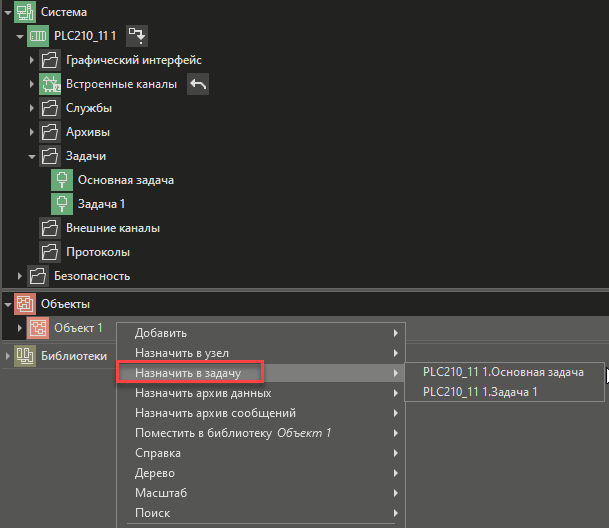Screen dimensions: 609x528
Task: Collapse the Задачи node
Action: (x=32, y=157)
